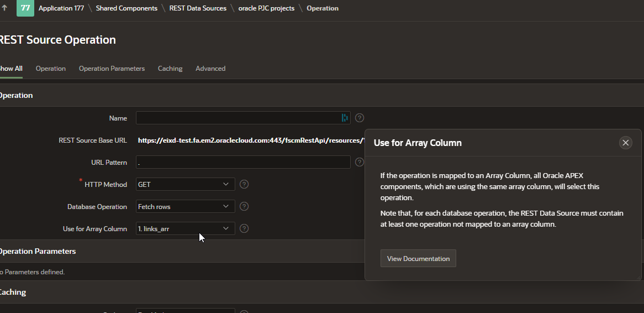Screen dimensions: 644x313
Task: Navigate to Shared Components breadcrumb
Action: click(x=126, y=8)
